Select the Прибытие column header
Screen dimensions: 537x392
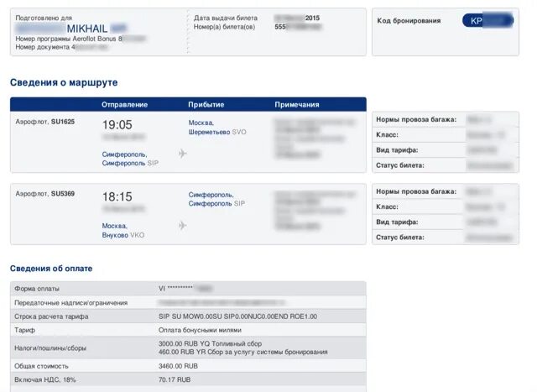coord(206,104)
